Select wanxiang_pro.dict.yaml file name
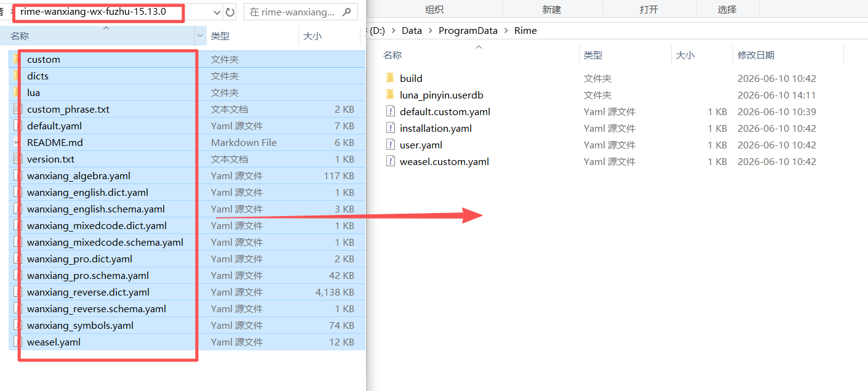The width and height of the screenshot is (868, 391). [79, 259]
